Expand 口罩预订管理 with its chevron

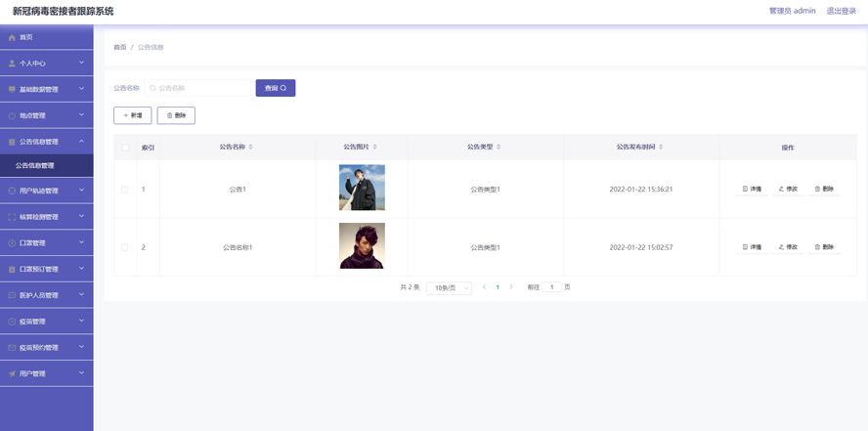(81, 269)
